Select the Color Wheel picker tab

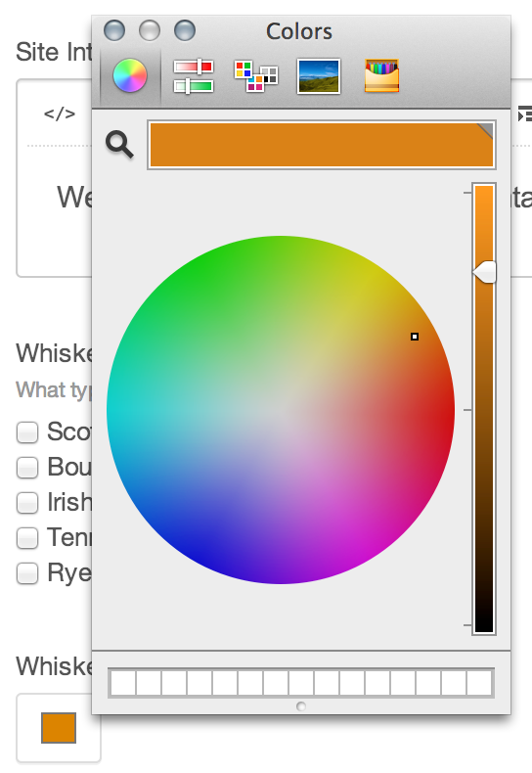pos(130,76)
